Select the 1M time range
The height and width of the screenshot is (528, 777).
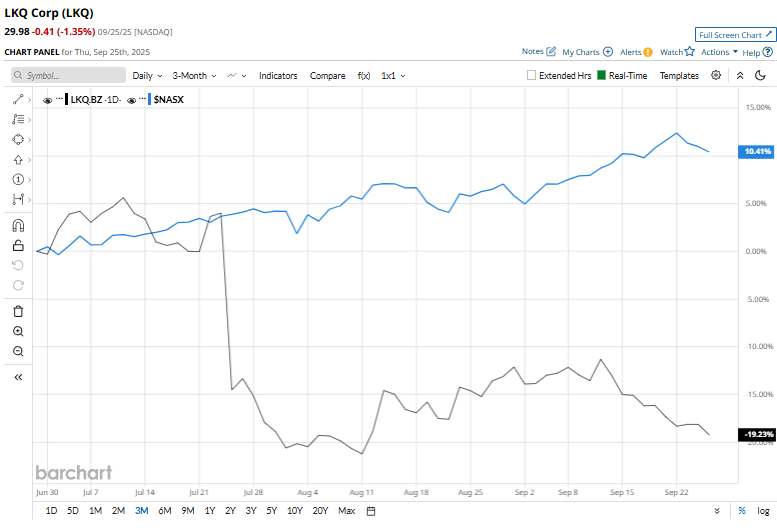point(95,511)
